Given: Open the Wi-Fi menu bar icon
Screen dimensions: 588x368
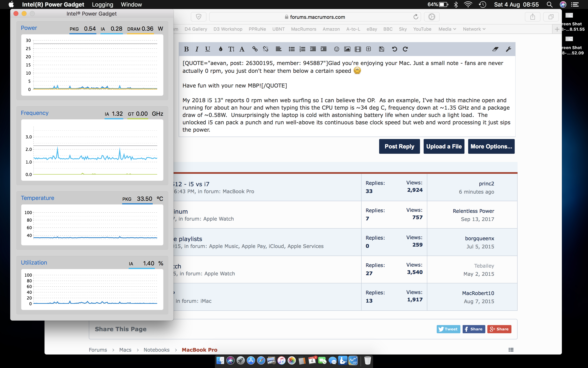Looking at the screenshot, I should 468,5.
